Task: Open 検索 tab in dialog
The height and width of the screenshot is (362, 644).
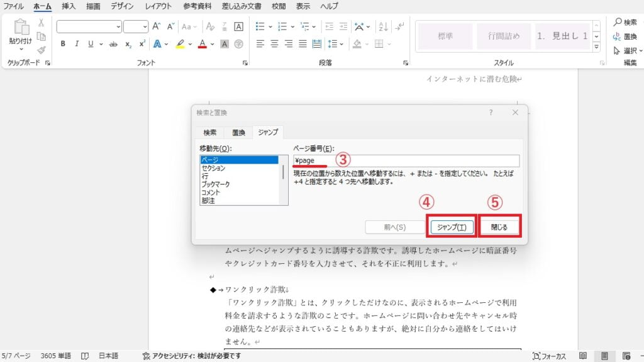Action: tap(210, 132)
